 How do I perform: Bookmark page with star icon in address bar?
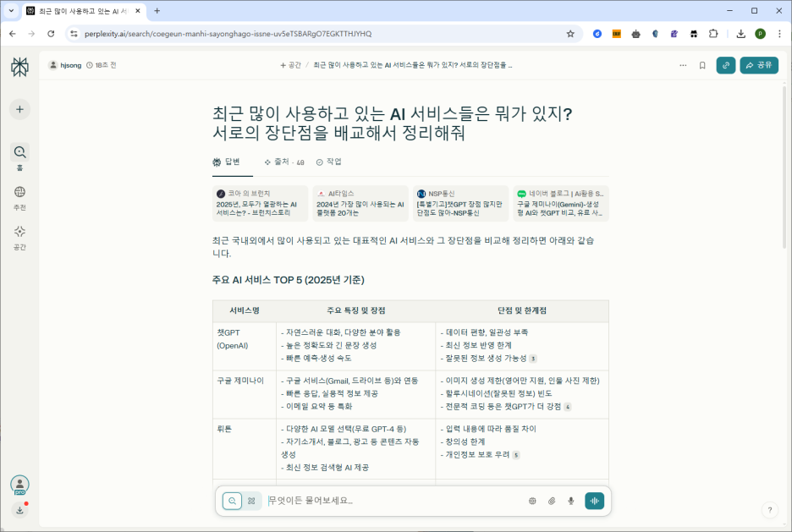570,34
